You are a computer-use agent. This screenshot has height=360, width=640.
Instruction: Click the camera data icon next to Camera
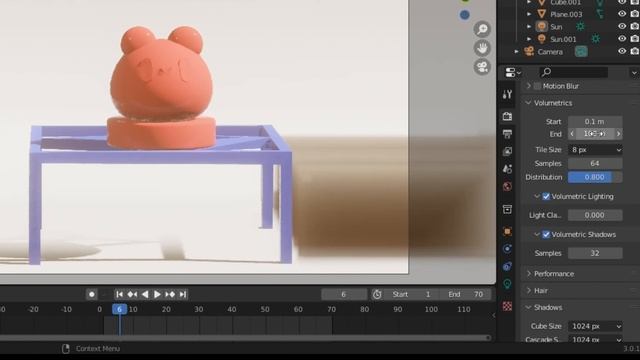pos(581,51)
